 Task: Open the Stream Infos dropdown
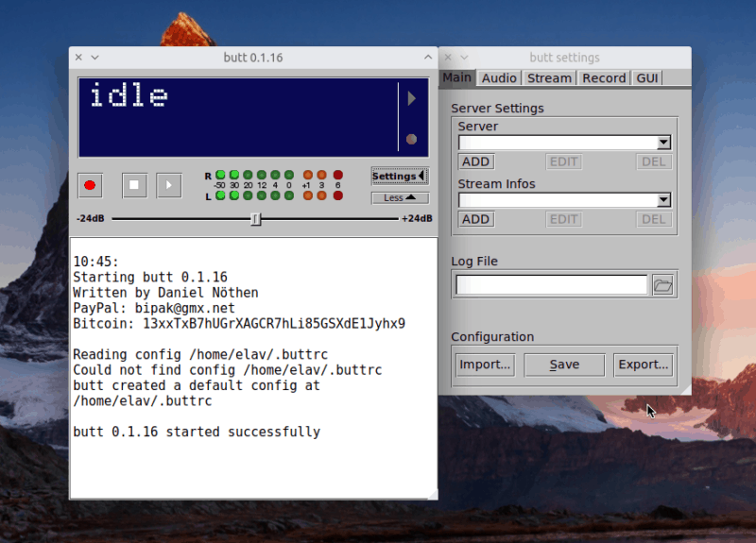pos(663,200)
